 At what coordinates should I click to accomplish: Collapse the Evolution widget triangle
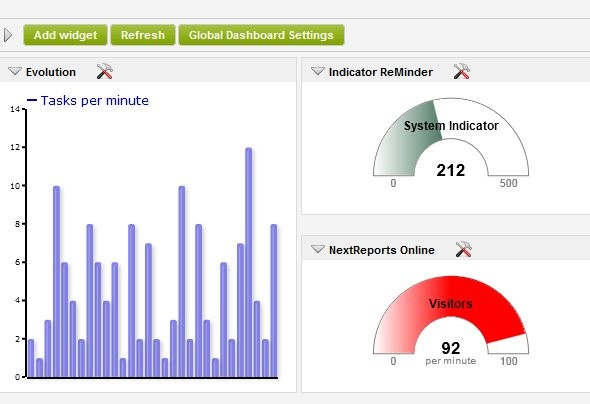pos(15,71)
